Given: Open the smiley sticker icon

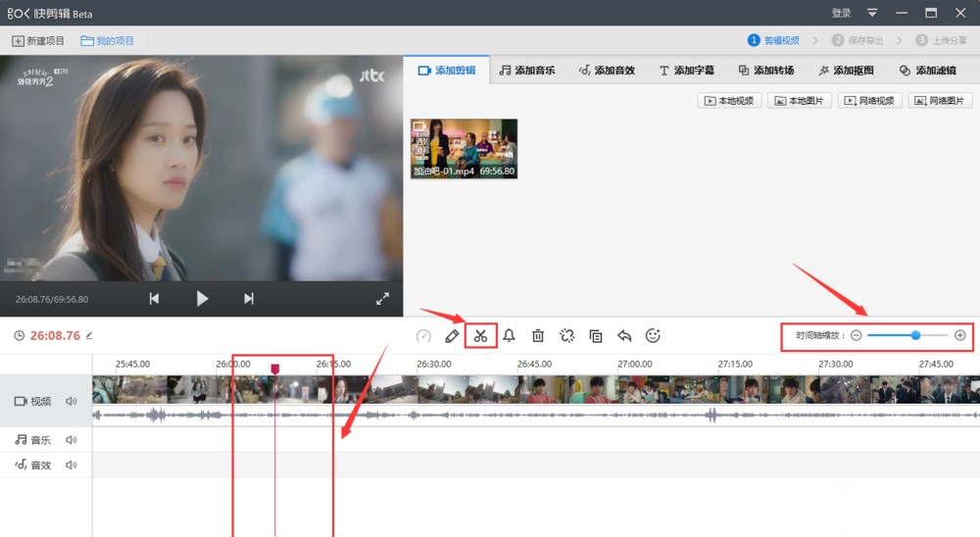Looking at the screenshot, I should 653,336.
